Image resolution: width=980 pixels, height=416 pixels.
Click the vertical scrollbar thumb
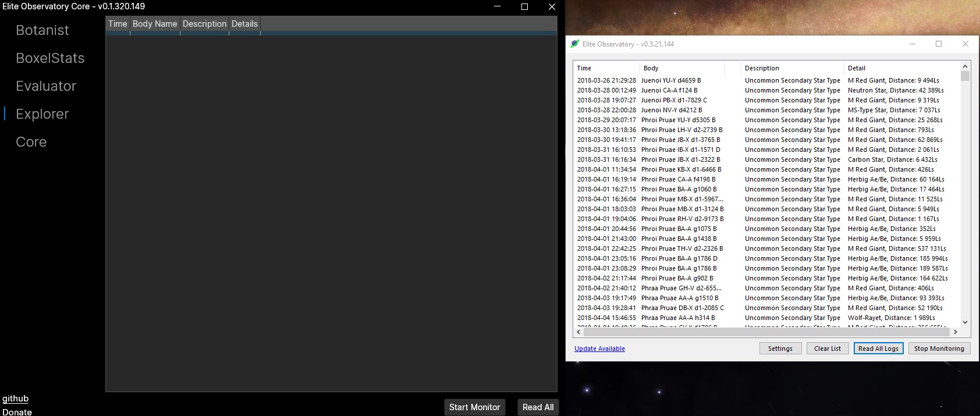[x=965, y=76]
